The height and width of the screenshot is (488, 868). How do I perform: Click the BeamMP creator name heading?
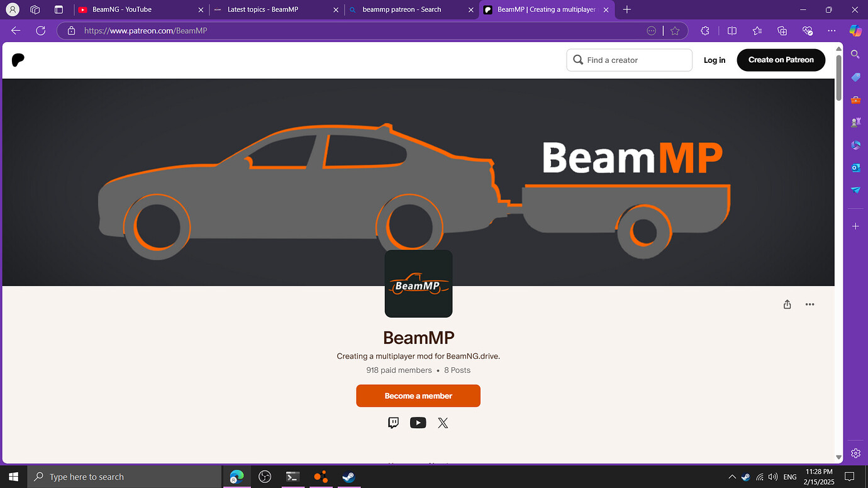tap(418, 338)
